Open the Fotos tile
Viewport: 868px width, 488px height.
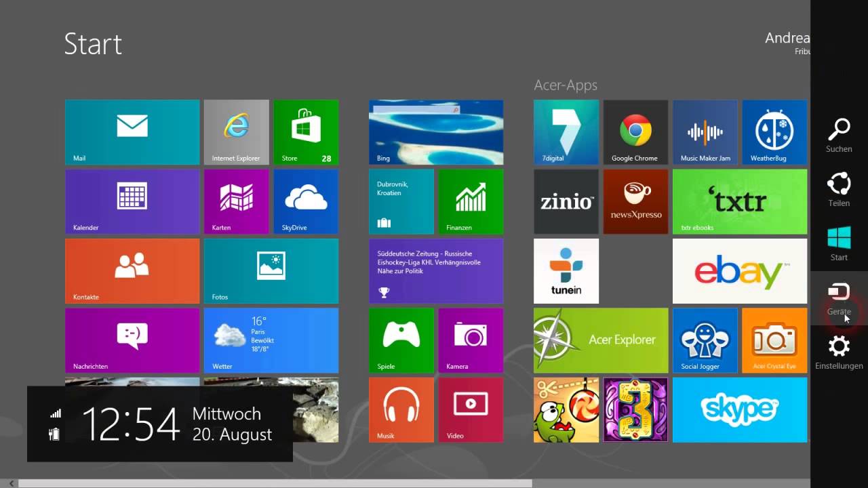coord(271,271)
